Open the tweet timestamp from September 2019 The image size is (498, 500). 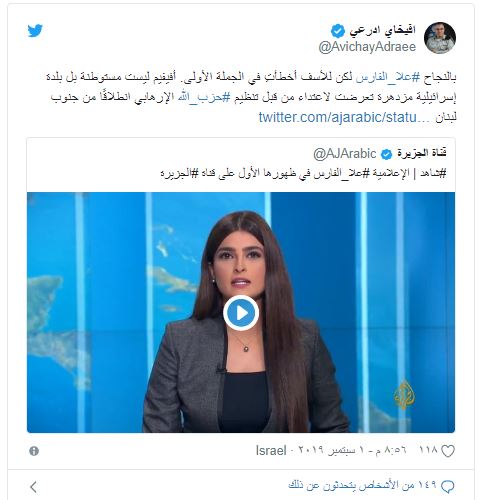pos(349,451)
